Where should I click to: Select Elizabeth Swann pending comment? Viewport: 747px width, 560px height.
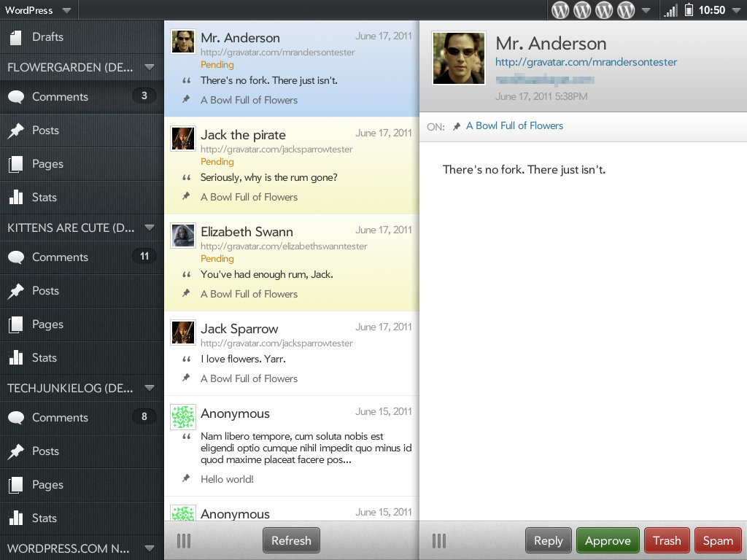coord(292,262)
